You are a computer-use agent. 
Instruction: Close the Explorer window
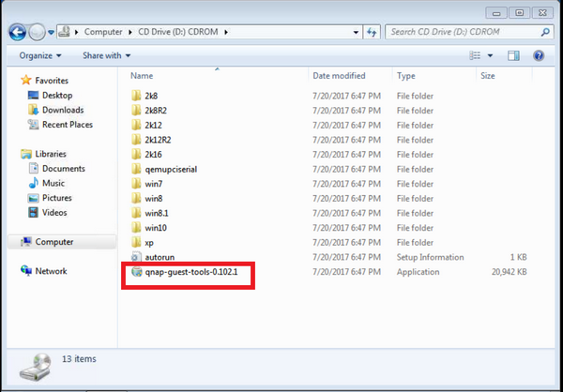click(543, 13)
